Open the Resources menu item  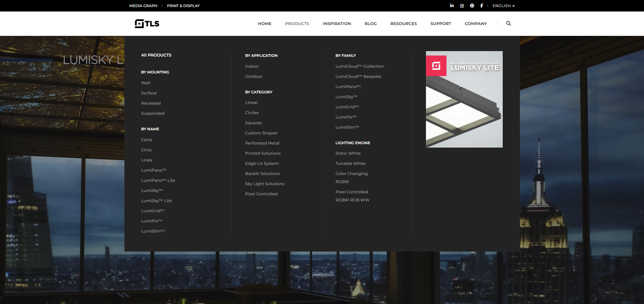click(x=403, y=24)
